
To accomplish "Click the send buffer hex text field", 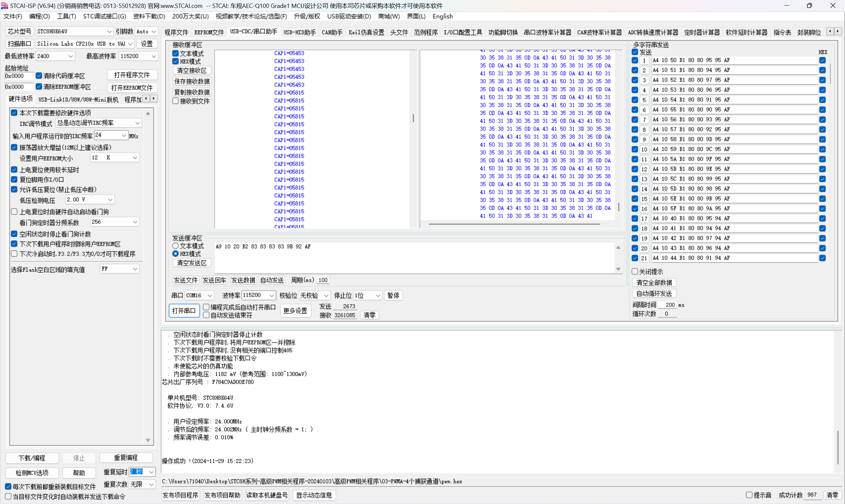I will 414,258.
